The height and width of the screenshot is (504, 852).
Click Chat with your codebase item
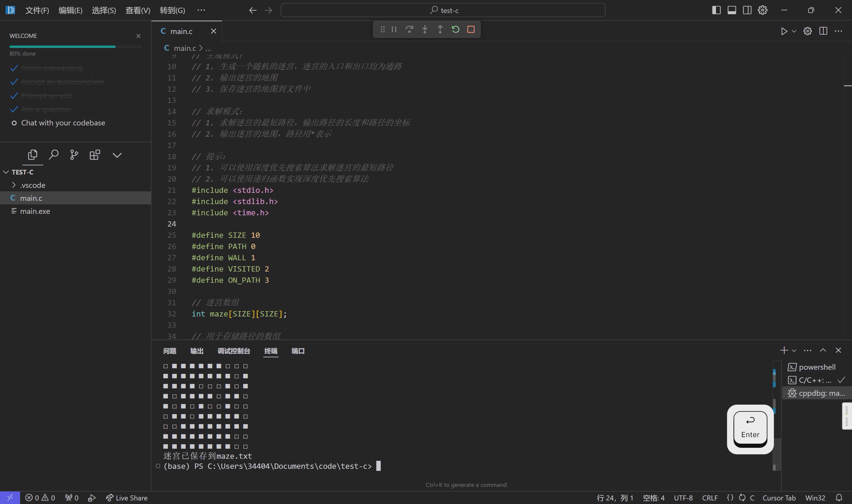coord(63,123)
